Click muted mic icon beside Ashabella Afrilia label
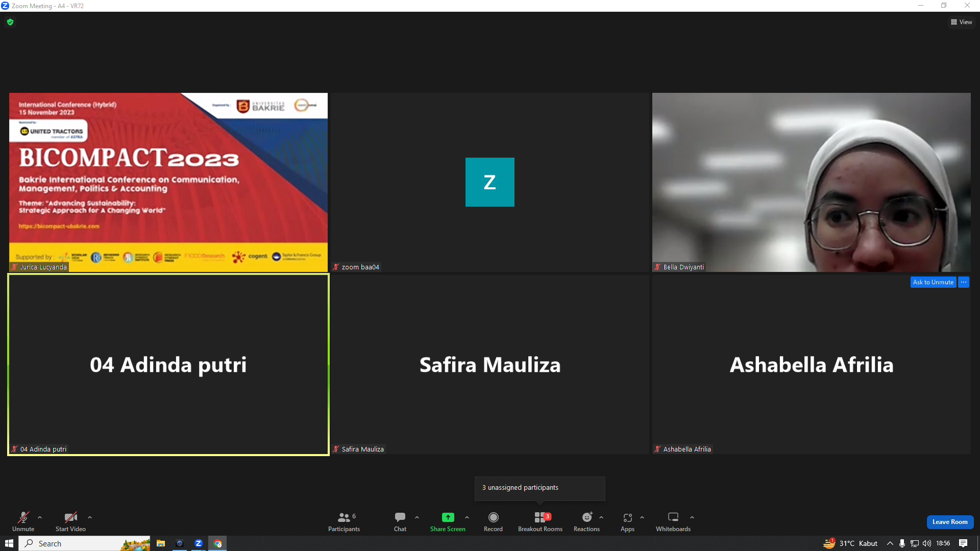The width and height of the screenshot is (980, 551). click(657, 449)
